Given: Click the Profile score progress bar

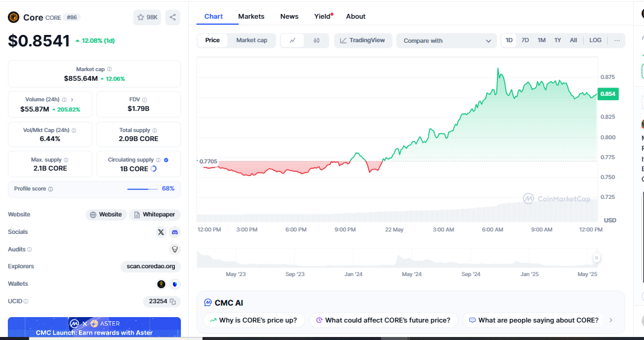Looking at the screenshot, I should point(142,189).
